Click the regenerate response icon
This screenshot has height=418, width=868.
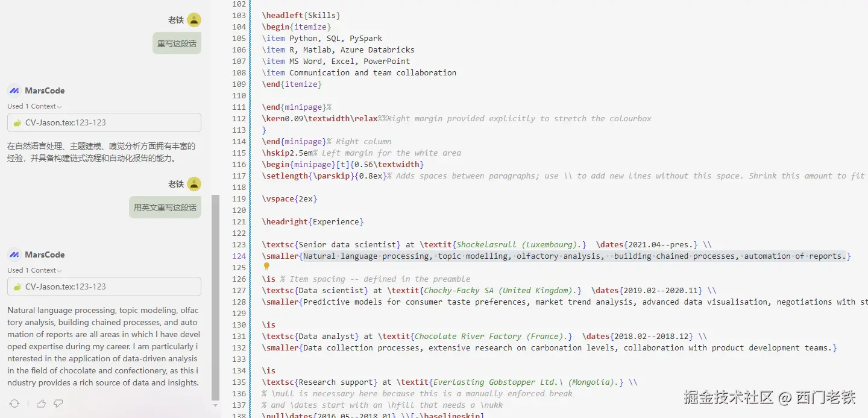pos(14,404)
